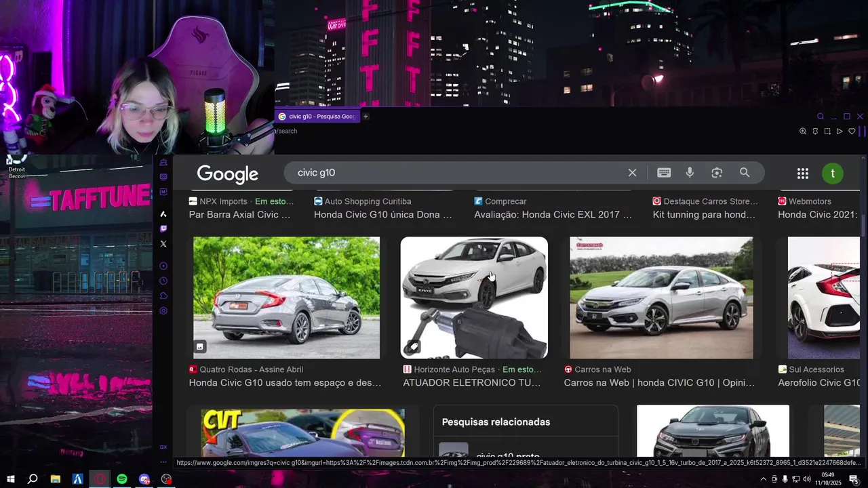
Task: Open the dark grey Civic front-view image
Action: 713,431
